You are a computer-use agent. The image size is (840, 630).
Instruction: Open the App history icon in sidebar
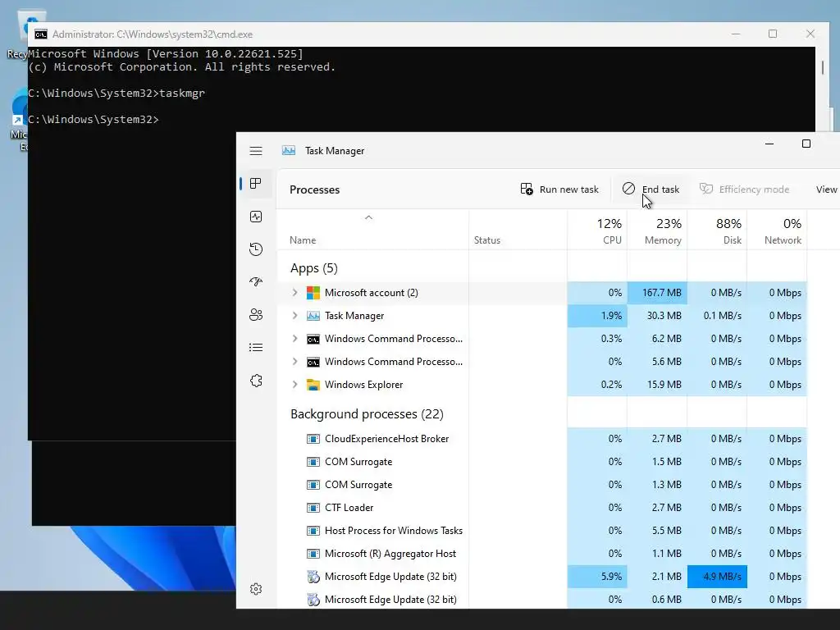256,249
